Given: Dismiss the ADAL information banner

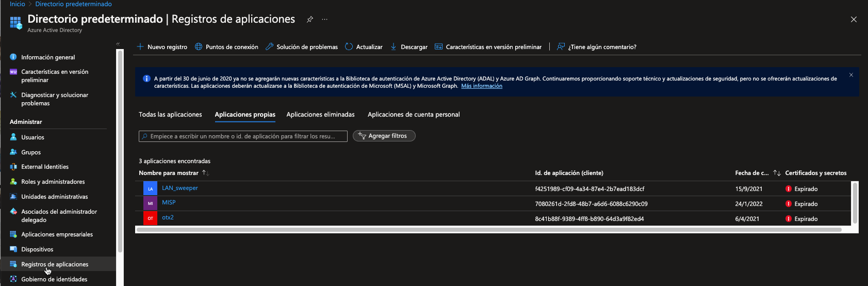Looking at the screenshot, I should click(851, 75).
